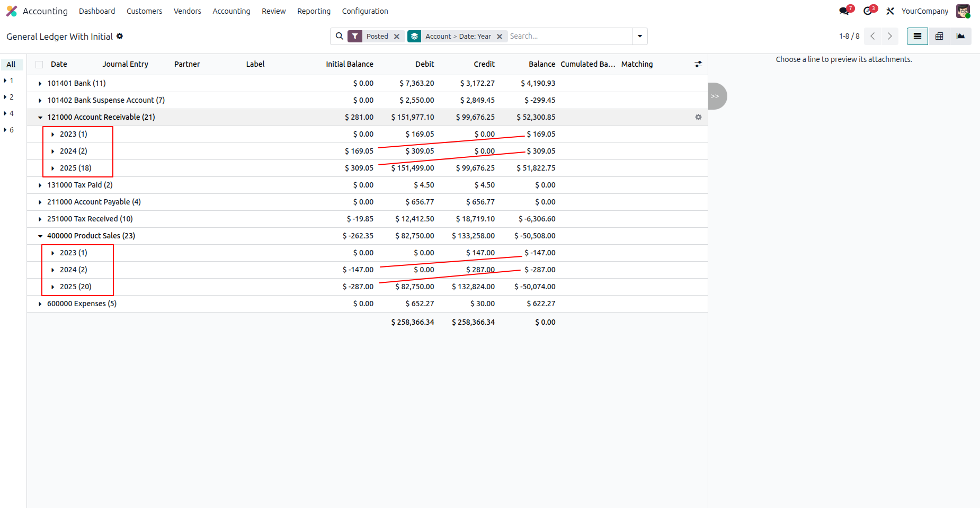Sort by the Initial Balance column header
The image size is (980, 508).
point(349,64)
